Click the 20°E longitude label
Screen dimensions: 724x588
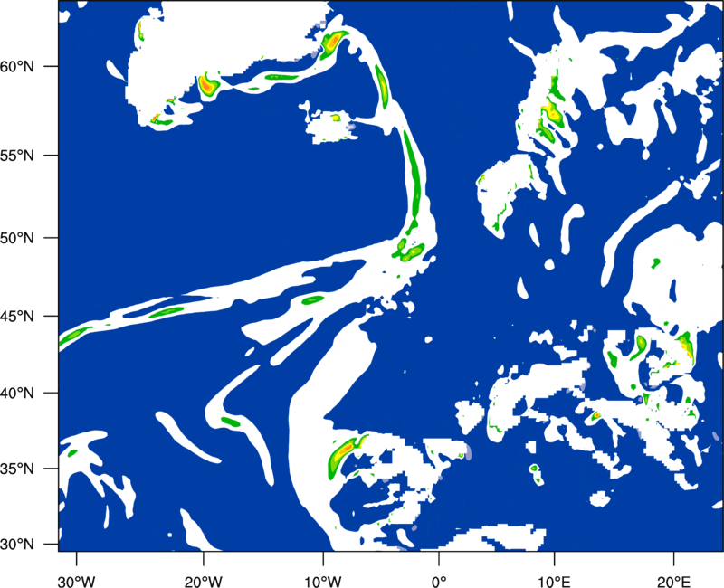(673, 582)
